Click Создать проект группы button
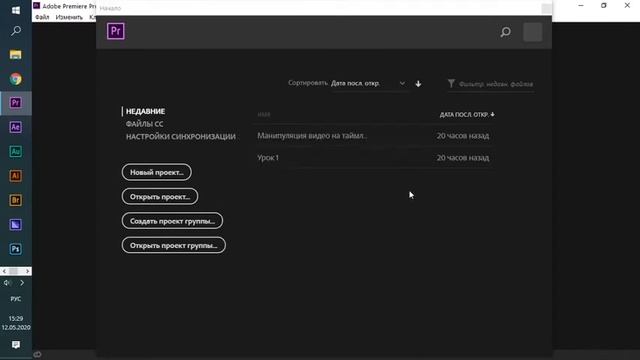The image size is (640, 360). 172,221
